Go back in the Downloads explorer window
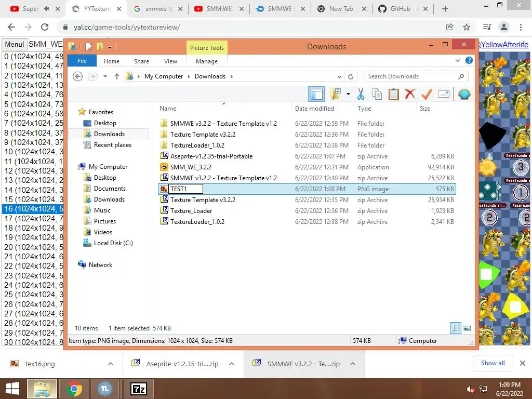This screenshot has width=532, height=399. click(x=78, y=76)
